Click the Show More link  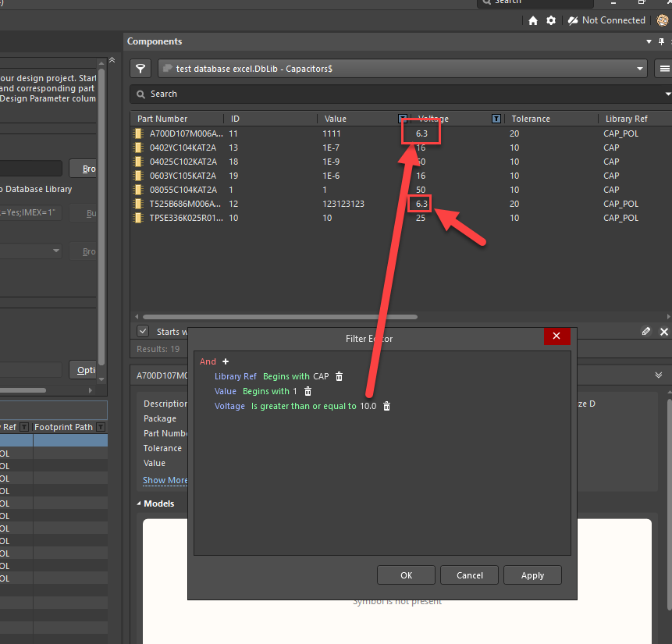(x=165, y=480)
